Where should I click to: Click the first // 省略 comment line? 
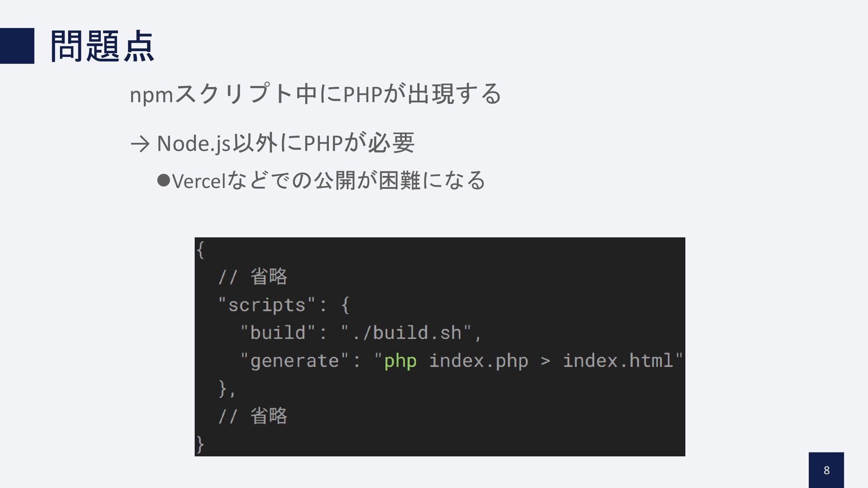click(253, 277)
